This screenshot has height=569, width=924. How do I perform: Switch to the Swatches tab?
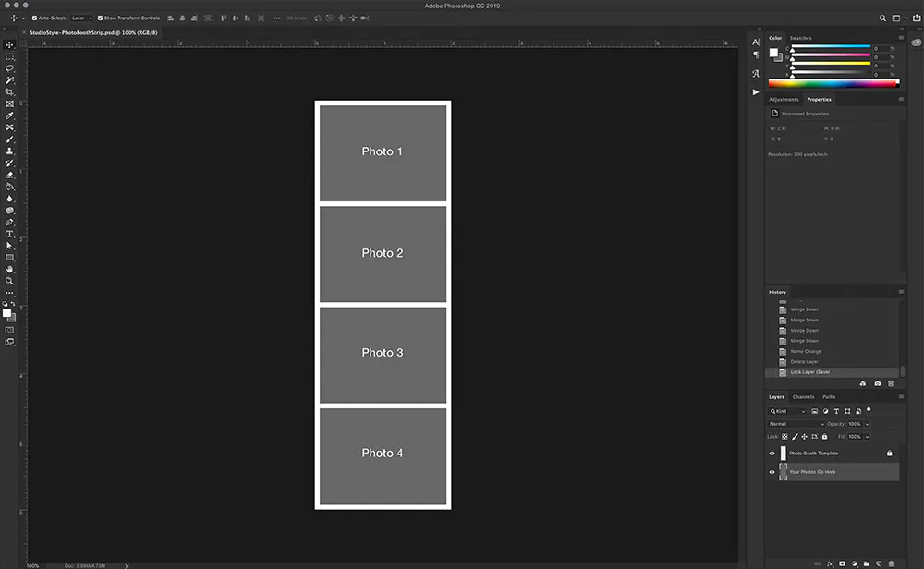[800, 38]
